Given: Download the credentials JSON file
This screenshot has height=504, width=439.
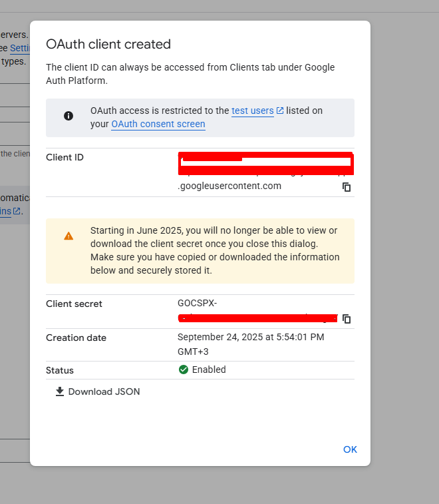Looking at the screenshot, I should coord(98,391).
